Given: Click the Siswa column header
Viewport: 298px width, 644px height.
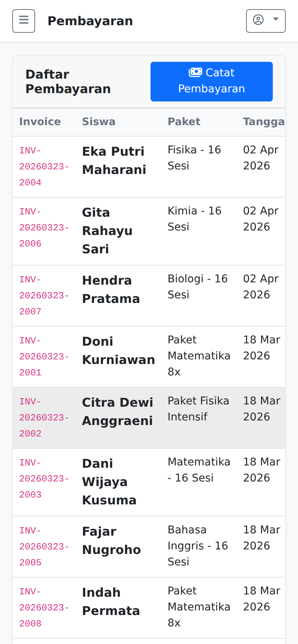Looking at the screenshot, I should click(x=99, y=122).
